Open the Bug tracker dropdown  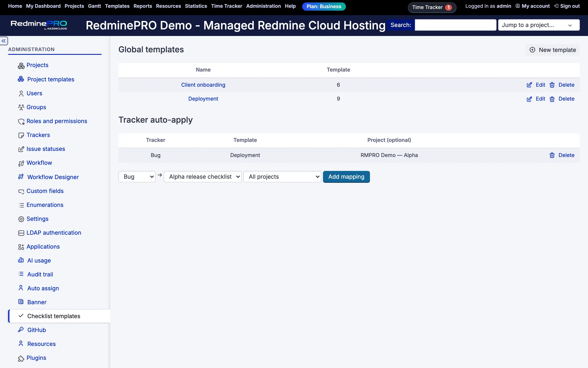pos(137,177)
